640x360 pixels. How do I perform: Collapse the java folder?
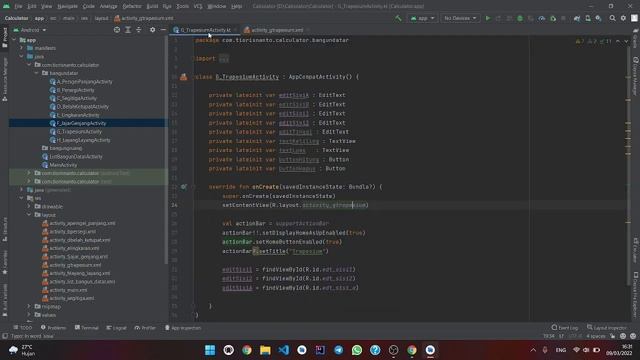coord(22,57)
